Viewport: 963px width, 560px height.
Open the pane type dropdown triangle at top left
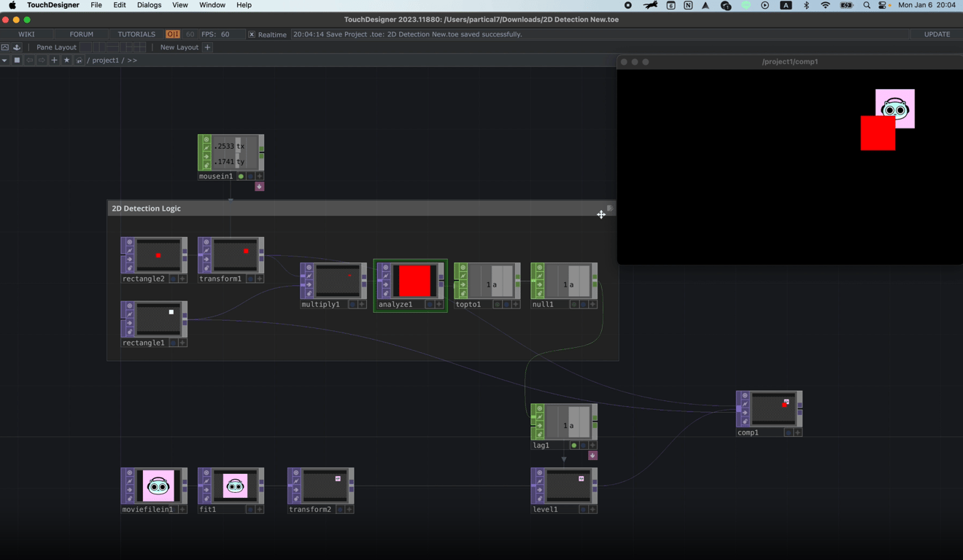click(5, 60)
